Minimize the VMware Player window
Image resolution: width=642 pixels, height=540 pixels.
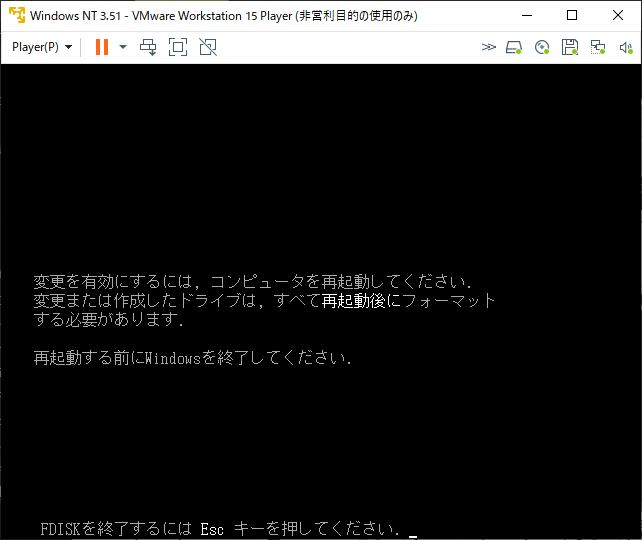527,16
